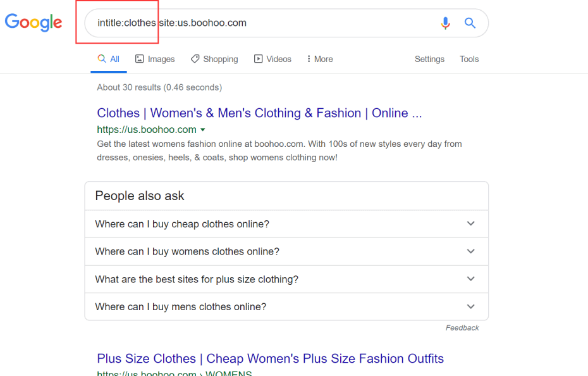This screenshot has width=588, height=376.
Task: Click the Shopping tag icon
Action: click(x=195, y=59)
